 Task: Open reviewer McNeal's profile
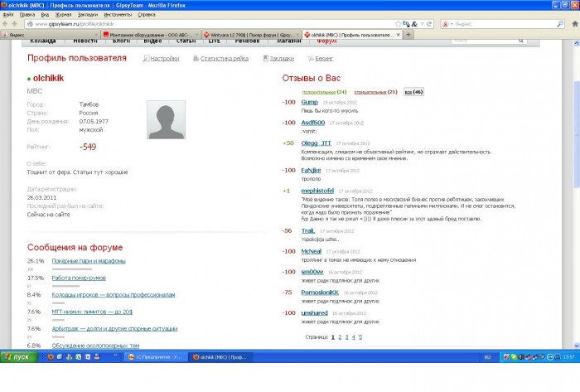tap(311, 251)
